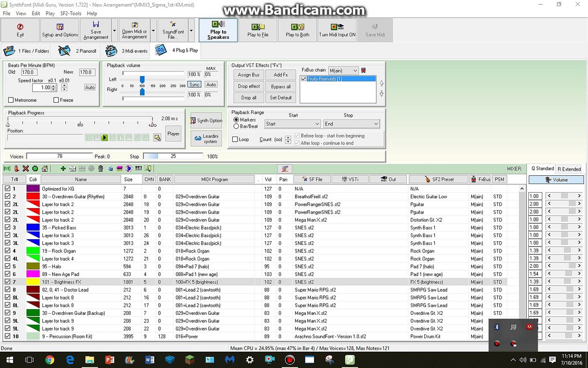The image size is (588, 368).
Task: Adjust Loop Count spinner
Action: [x=288, y=140]
